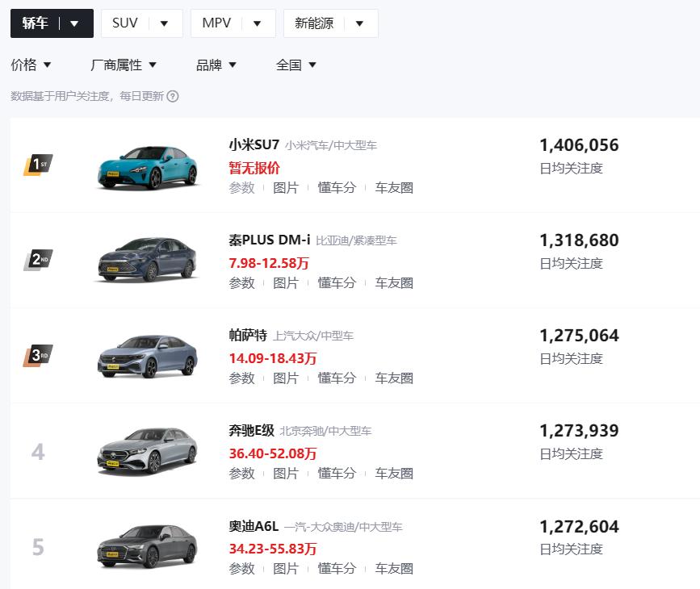The height and width of the screenshot is (589, 700).
Task: Open 车友圈 link for 奥迪A6L
Action: (394, 569)
